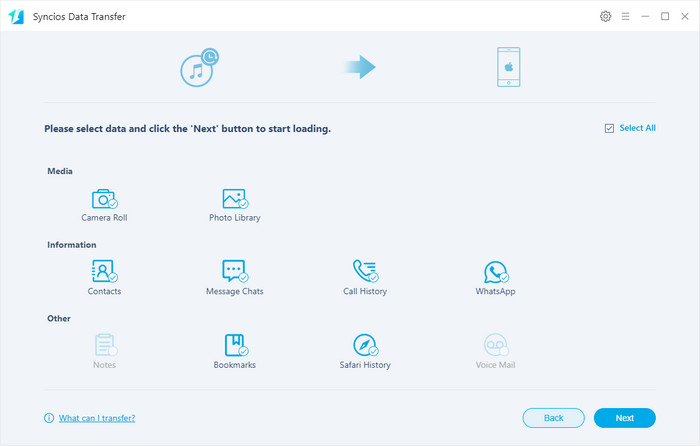Screen dimensions: 700x446
Task: Click the target iPhone device icon
Action: [x=508, y=67]
